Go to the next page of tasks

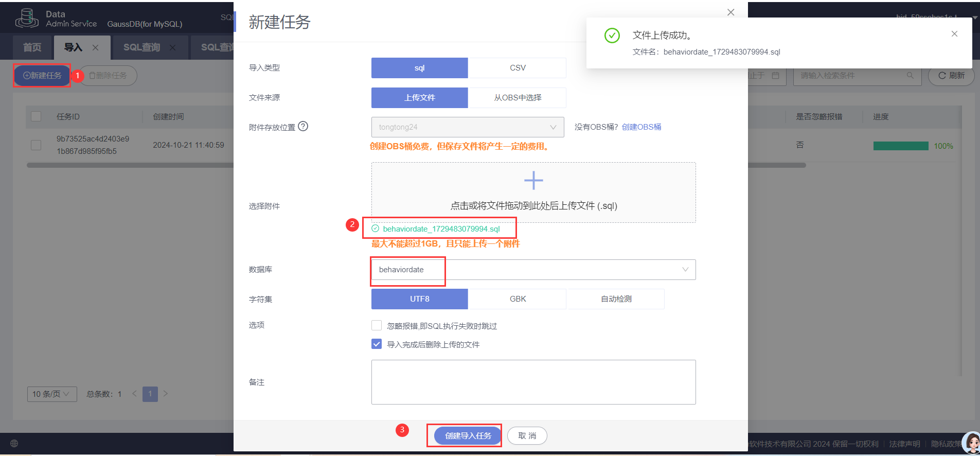pos(166,394)
